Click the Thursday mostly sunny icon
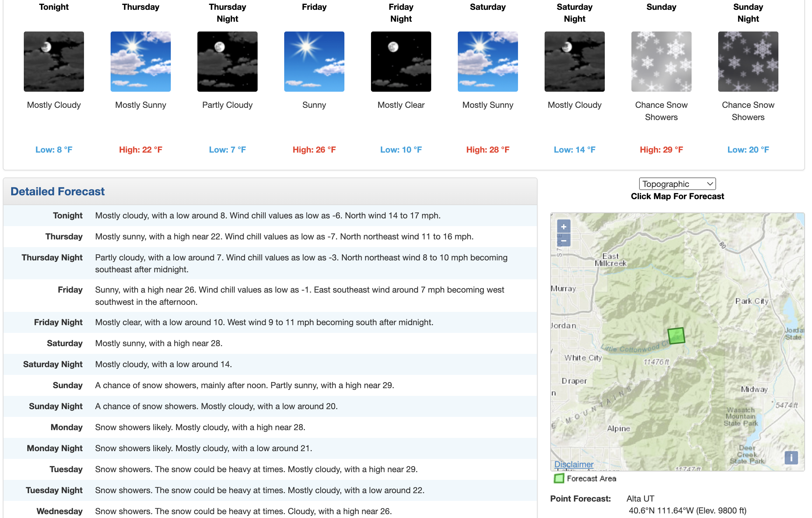This screenshot has width=812, height=518. tap(141, 62)
